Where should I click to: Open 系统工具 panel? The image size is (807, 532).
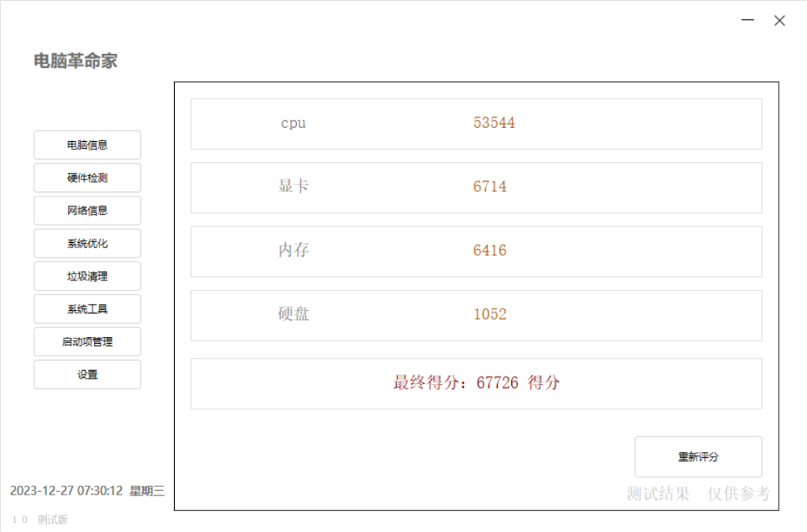tap(87, 309)
